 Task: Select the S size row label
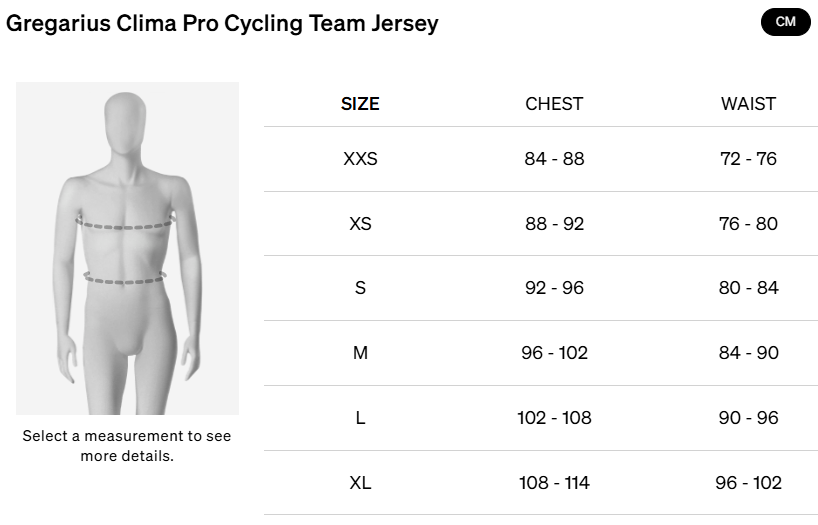tap(360, 288)
